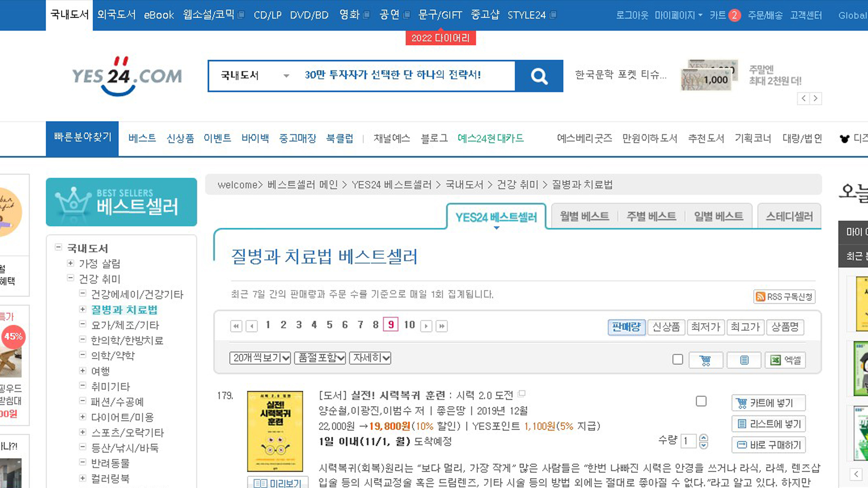
Task: Open CD/LP top menu
Action: pos(267,15)
